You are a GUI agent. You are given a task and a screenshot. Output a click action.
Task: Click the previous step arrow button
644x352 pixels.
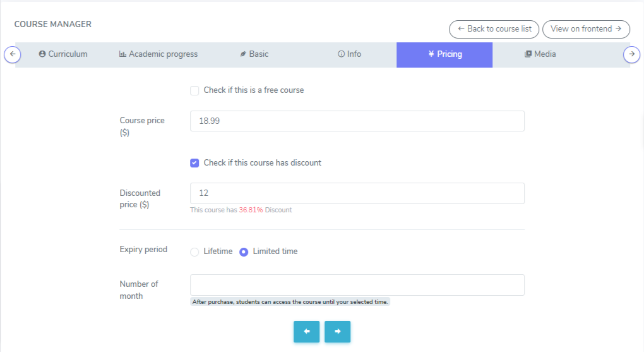(306, 332)
